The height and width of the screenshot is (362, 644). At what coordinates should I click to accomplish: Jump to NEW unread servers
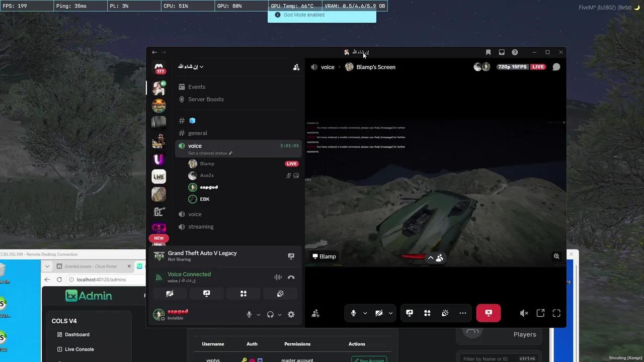159,238
